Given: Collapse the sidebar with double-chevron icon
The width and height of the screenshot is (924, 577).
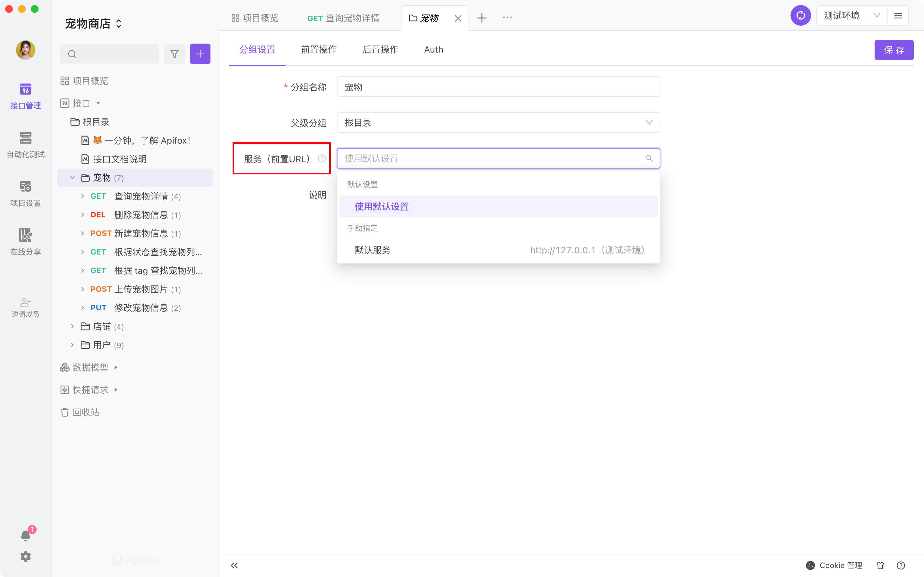Looking at the screenshot, I should pos(235,565).
